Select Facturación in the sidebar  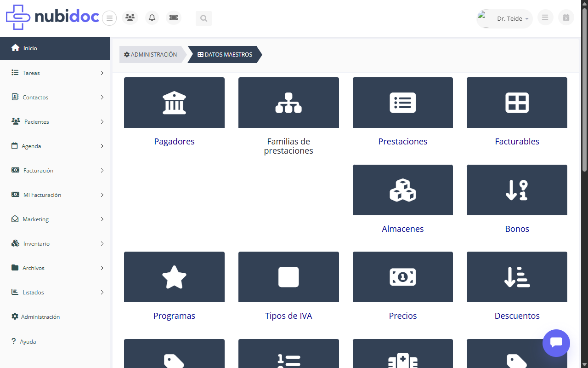click(55, 170)
